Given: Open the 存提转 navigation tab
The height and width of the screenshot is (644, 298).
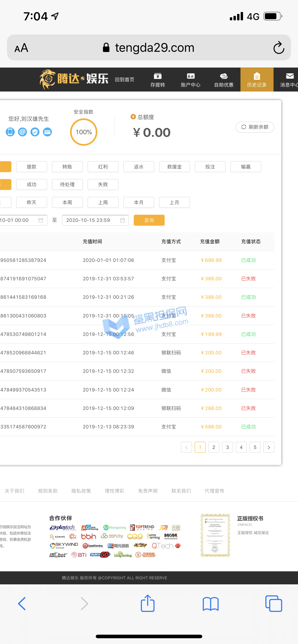Looking at the screenshot, I should click(157, 80).
